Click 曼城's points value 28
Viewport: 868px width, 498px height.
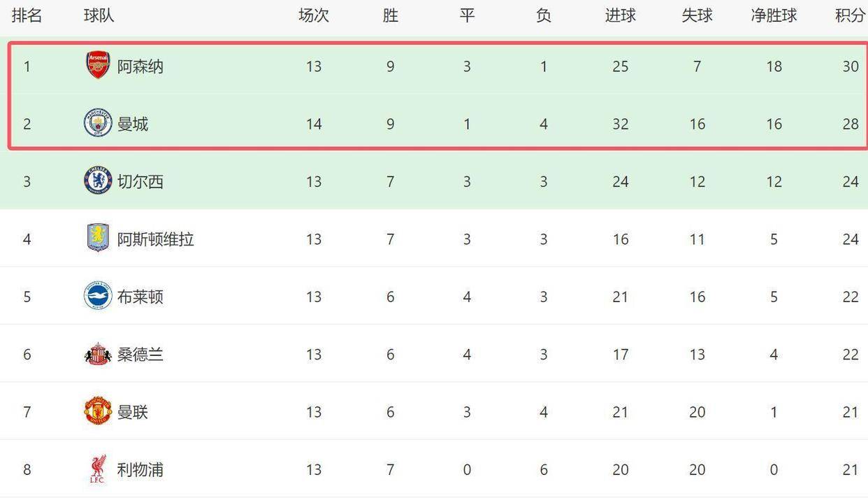[x=850, y=124]
